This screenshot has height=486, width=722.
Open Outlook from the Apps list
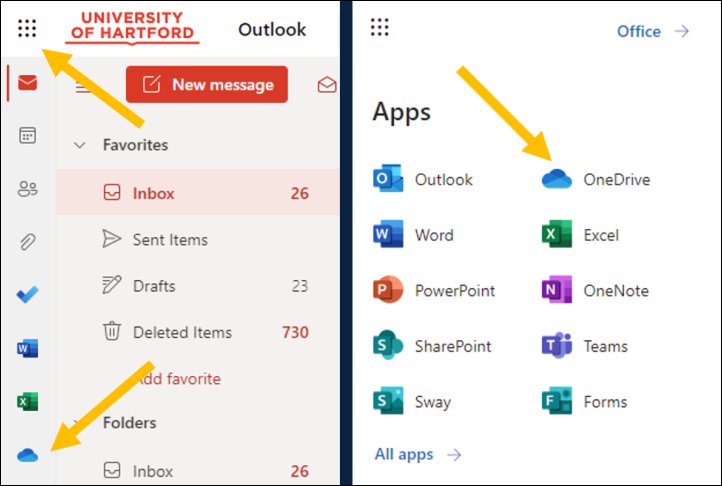point(423,179)
